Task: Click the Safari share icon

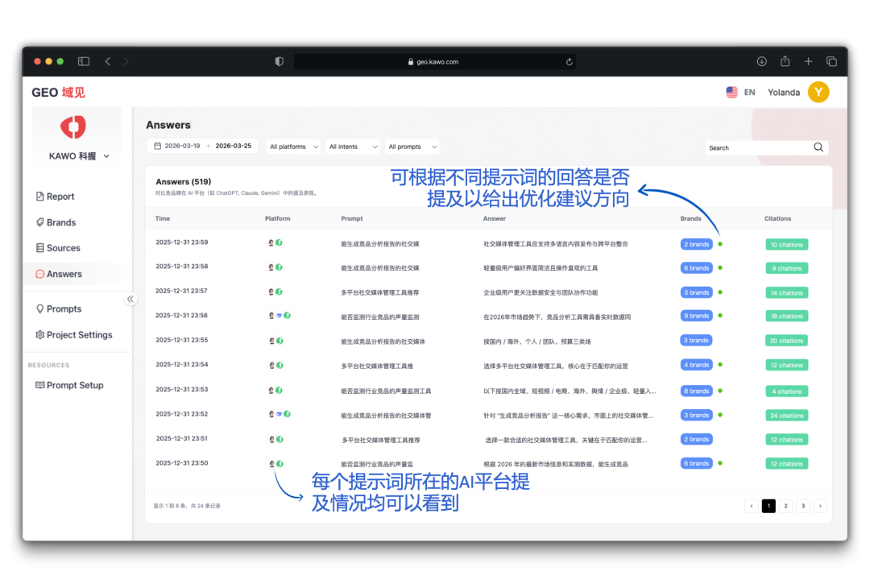Action: [x=785, y=61]
